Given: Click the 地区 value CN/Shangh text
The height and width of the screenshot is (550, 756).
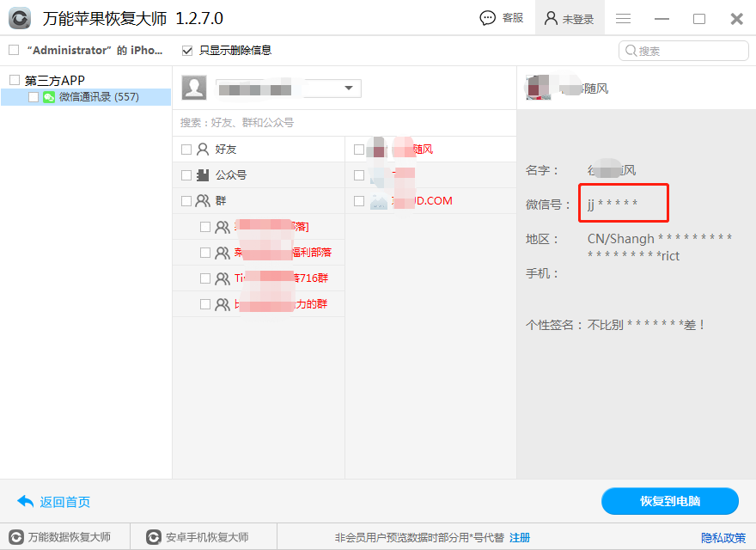Looking at the screenshot, I should pyautogui.click(x=660, y=247).
